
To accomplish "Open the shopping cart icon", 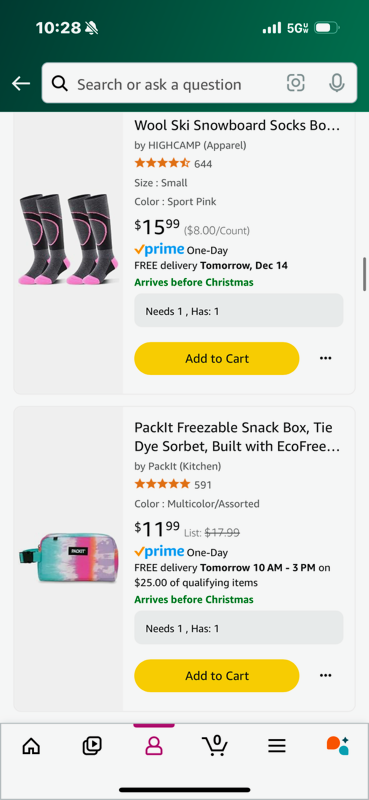I will (x=215, y=745).
